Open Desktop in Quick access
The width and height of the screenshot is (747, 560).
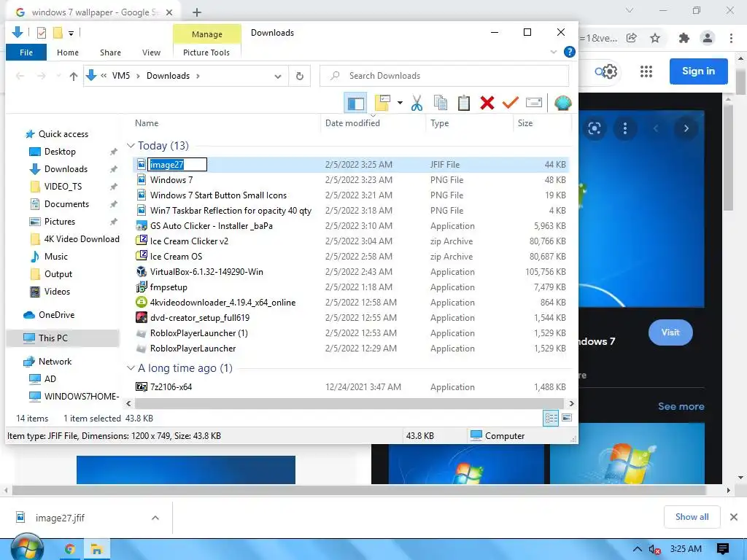point(60,152)
